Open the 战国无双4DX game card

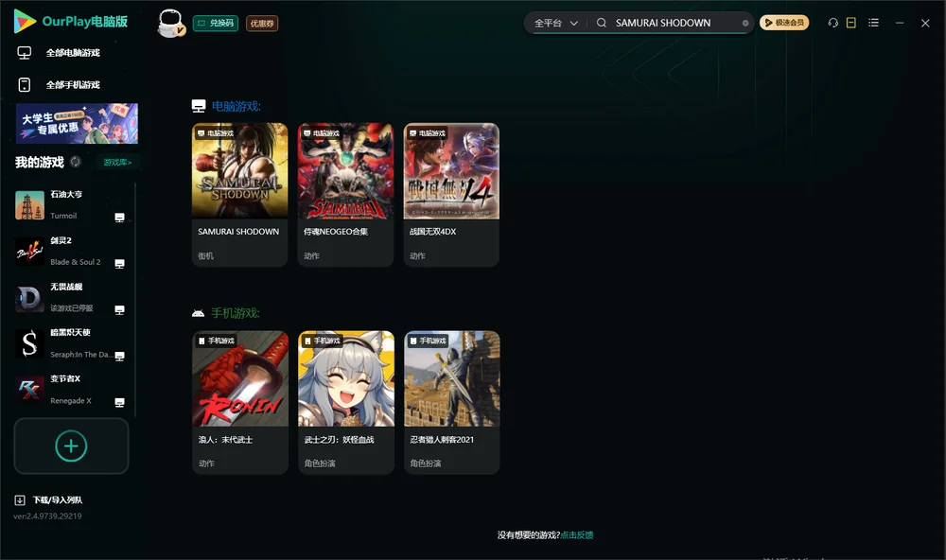pyautogui.click(x=451, y=195)
